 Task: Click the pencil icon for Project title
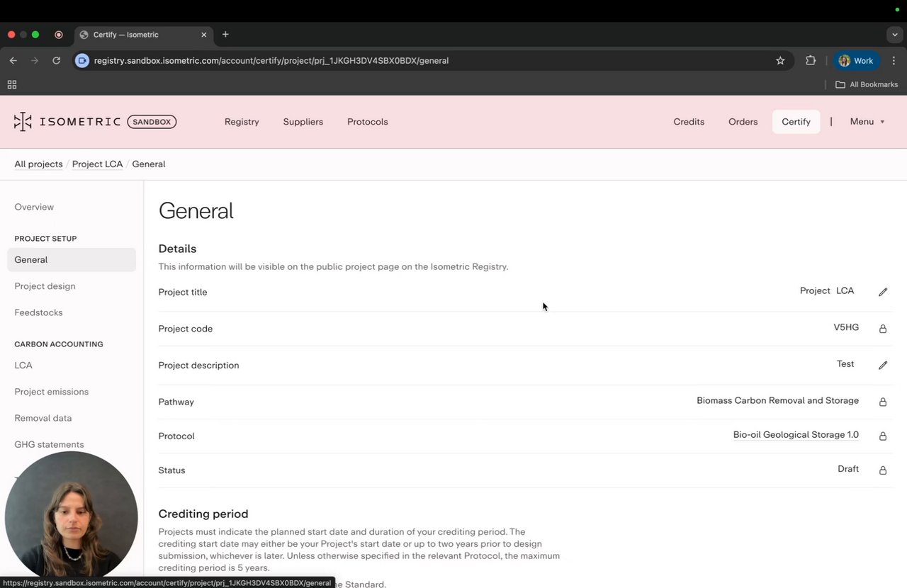click(883, 292)
